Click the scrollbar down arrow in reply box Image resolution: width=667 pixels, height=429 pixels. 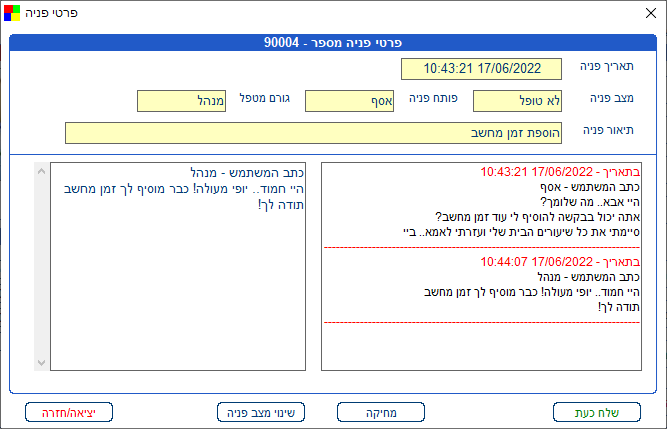(41, 362)
